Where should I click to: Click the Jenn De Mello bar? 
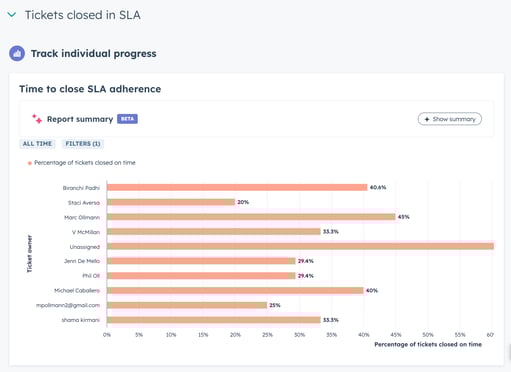click(201, 261)
